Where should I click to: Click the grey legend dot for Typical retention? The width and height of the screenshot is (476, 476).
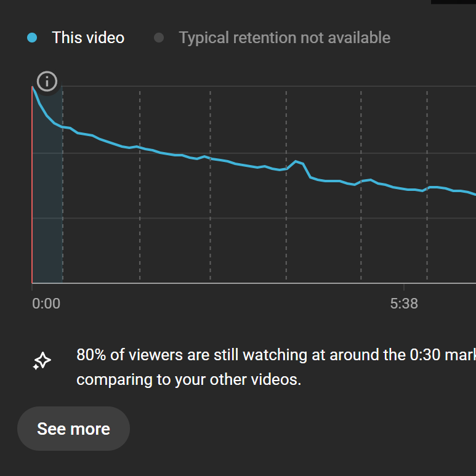pos(159,38)
